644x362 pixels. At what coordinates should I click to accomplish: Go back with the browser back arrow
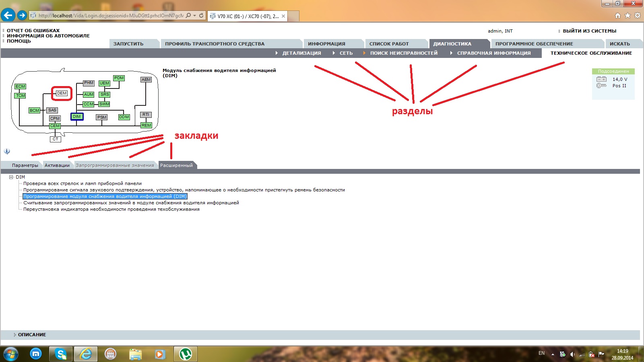tap(8, 15)
